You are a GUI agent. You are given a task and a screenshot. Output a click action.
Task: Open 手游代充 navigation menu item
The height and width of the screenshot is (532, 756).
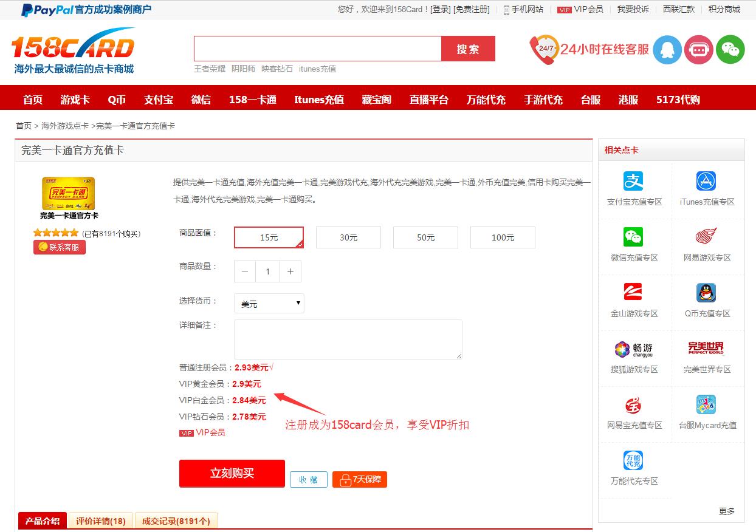[x=543, y=100]
